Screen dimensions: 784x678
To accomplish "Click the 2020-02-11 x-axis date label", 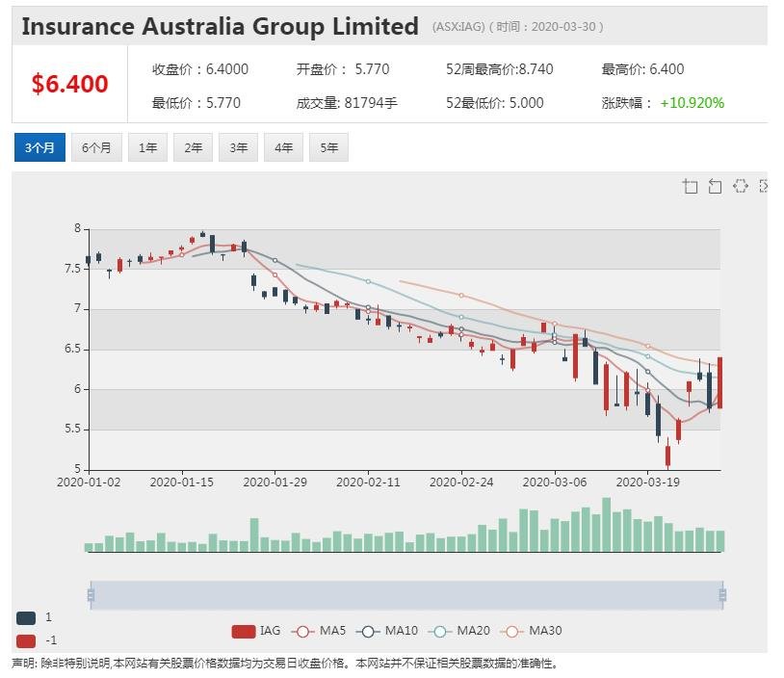I will tap(368, 482).
